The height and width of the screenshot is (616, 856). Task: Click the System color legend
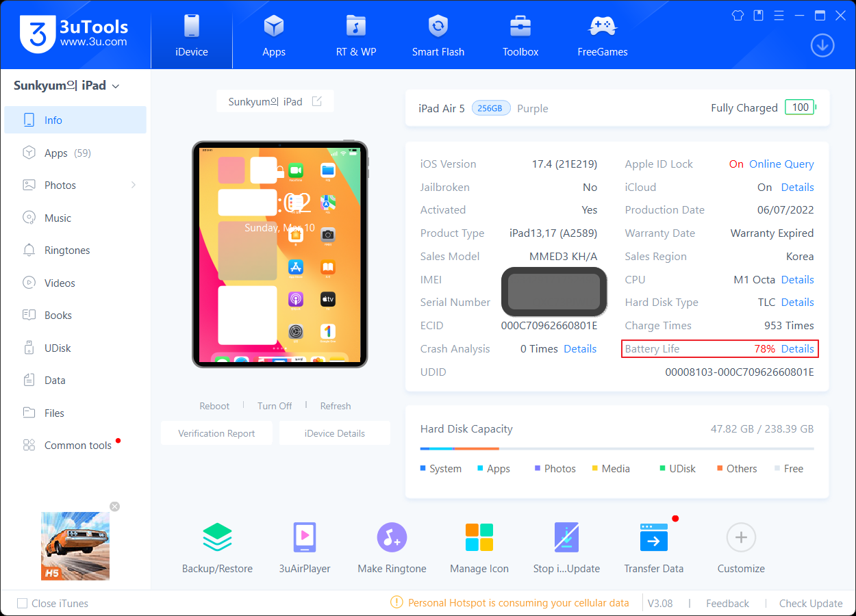[x=441, y=469]
